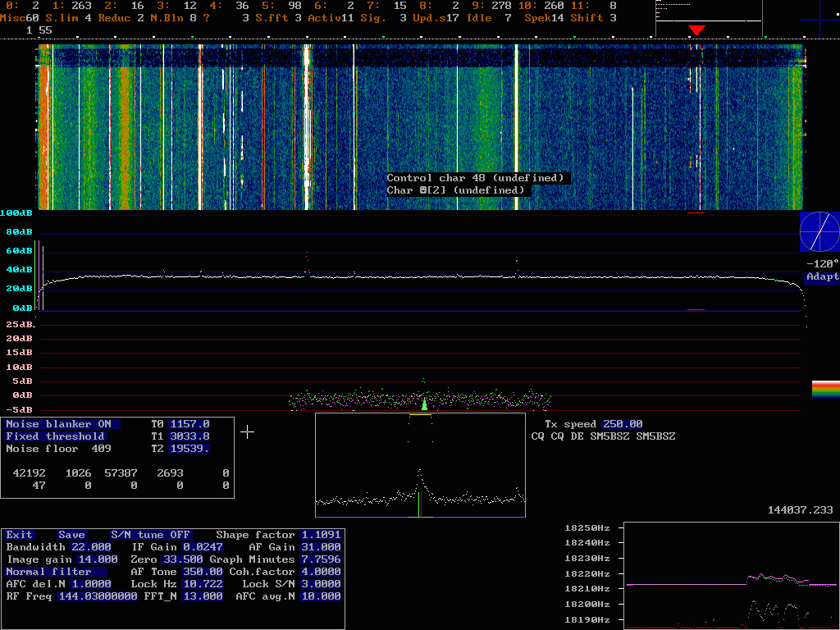Edit the AFC avg.N value 10.000
The width and height of the screenshot is (840, 630).
click(x=321, y=596)
